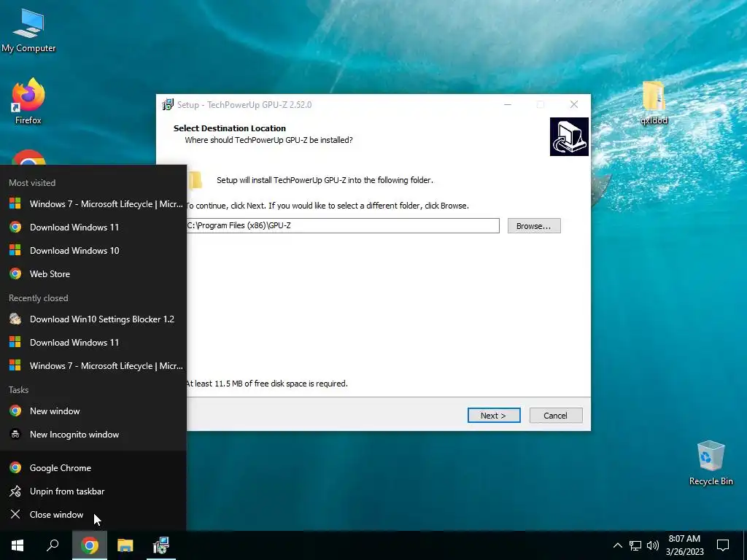The height and width of the screenshot is (560, 747).
Task: Reopen Download Windows 11 under Recently closed
Action: 93,343
